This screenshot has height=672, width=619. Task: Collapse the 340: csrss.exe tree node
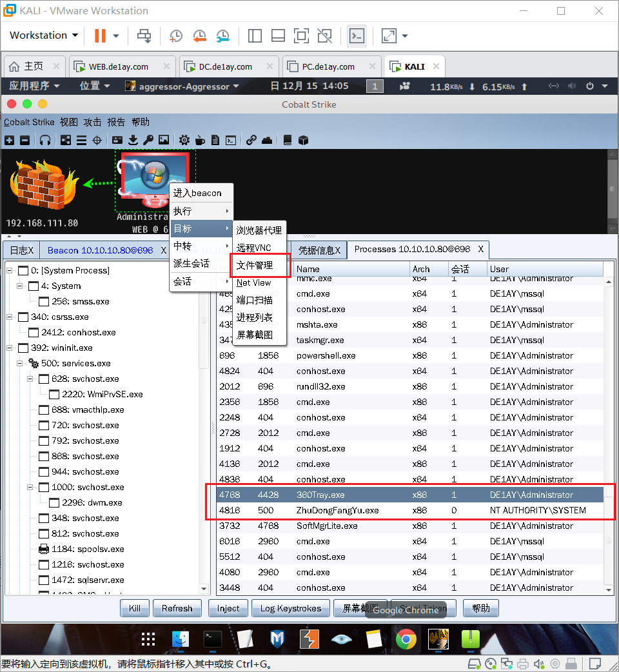click(x=9, y=317)
